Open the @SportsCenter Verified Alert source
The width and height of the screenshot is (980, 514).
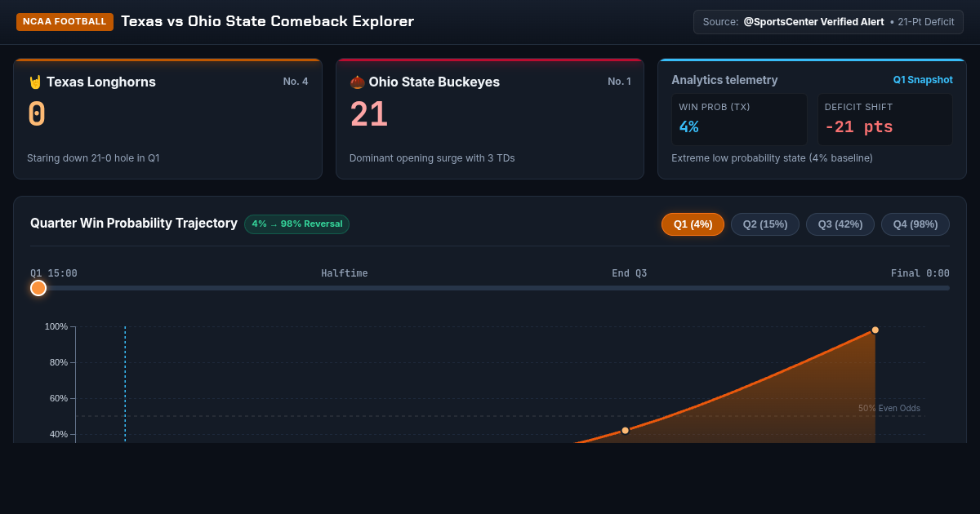coord(813,22)
